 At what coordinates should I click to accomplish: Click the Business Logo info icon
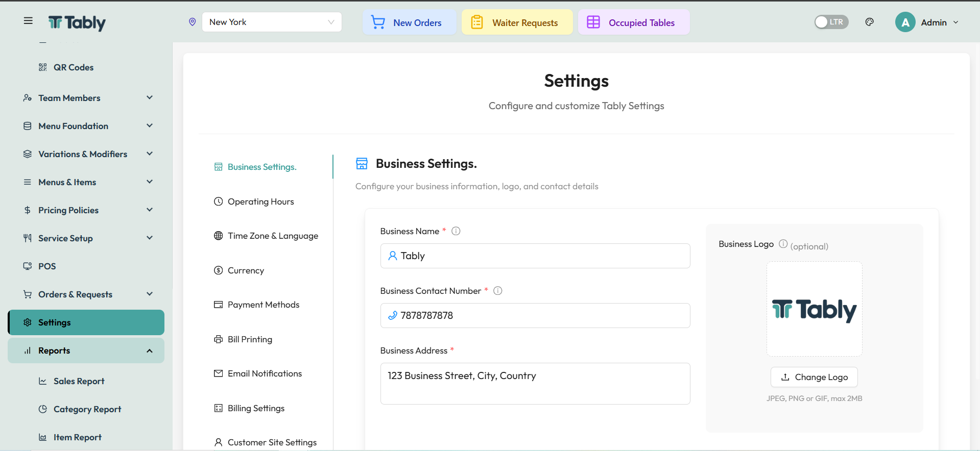(x=783, y=244)
